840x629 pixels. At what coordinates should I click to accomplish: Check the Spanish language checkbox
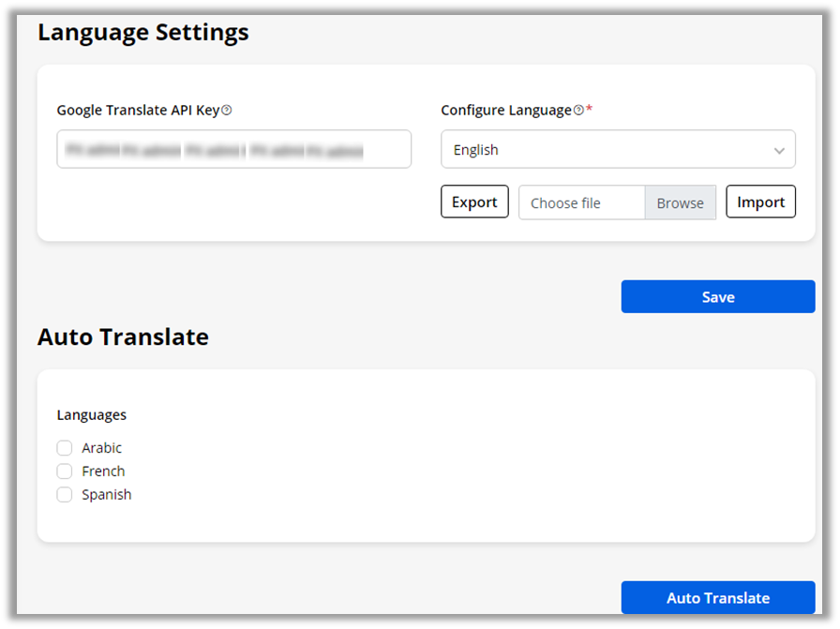[65, 495]
